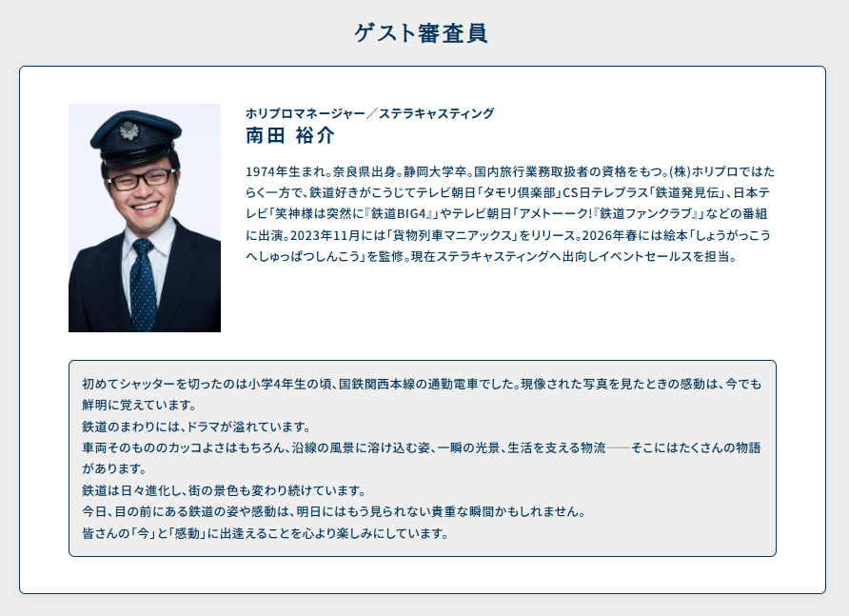This screenshot has width=849, height=616.
Task: Click the line starting 皆さんの「今」と「感動」に
Action: click(266, 534)
